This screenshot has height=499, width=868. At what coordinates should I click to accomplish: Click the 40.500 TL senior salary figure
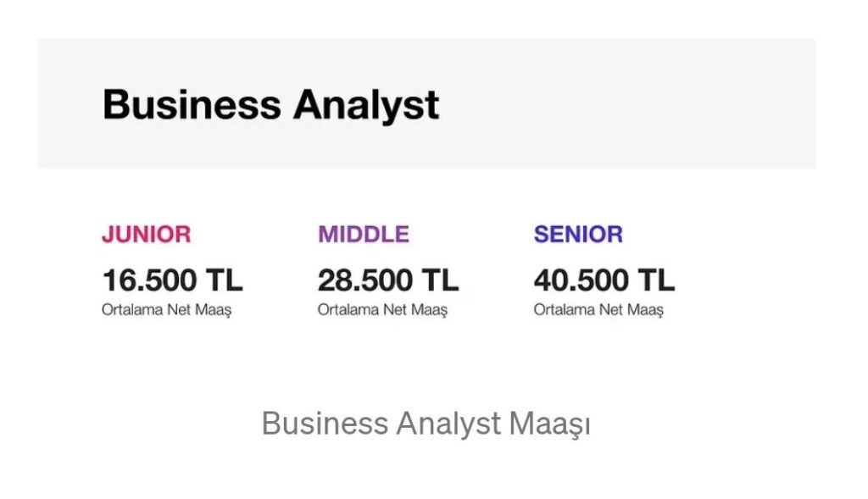(x=604, y=280)
